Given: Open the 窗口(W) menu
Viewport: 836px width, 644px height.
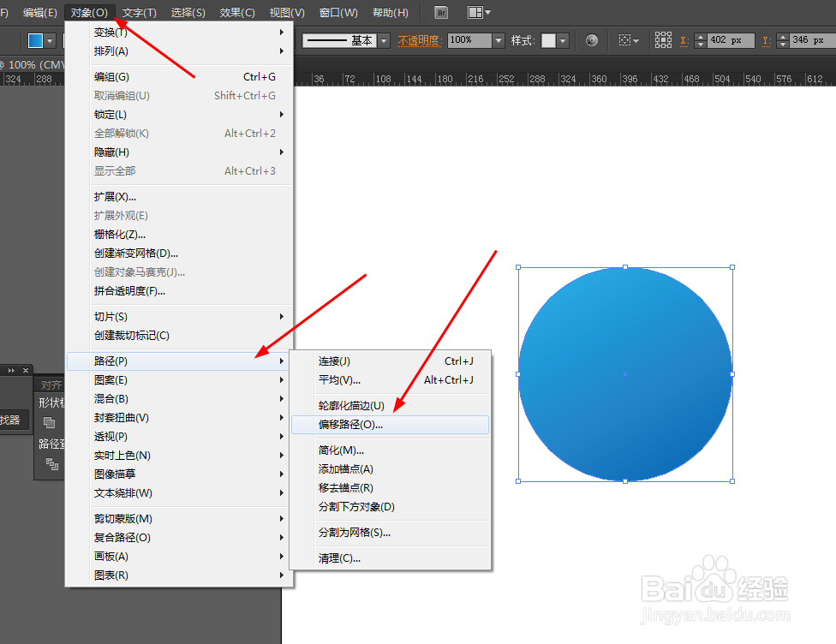Looking at the screenshot, I should pyautogui.click(x=338, y=12).
